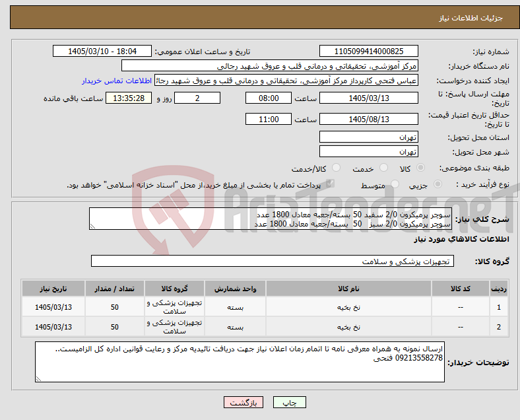Screen dimensions: 520x420
Task: Click the announcement date field 1405/03/10 - 18:04
Action: (x=102, y=51)
